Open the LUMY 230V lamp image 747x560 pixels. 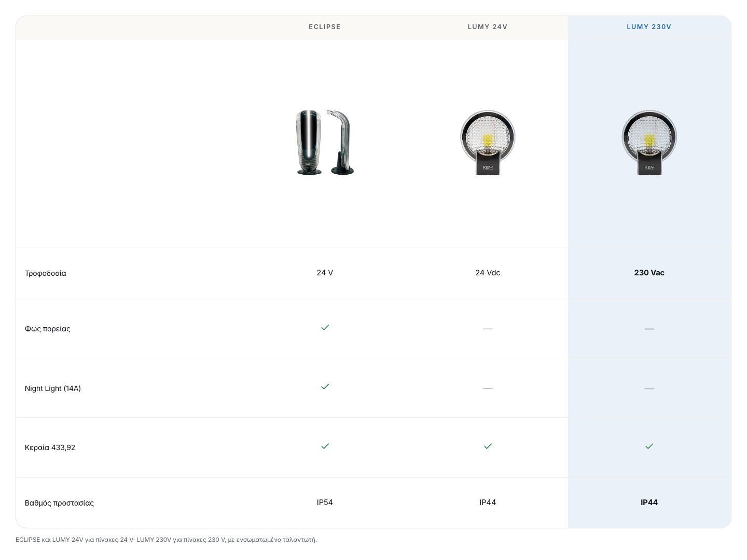649,143
